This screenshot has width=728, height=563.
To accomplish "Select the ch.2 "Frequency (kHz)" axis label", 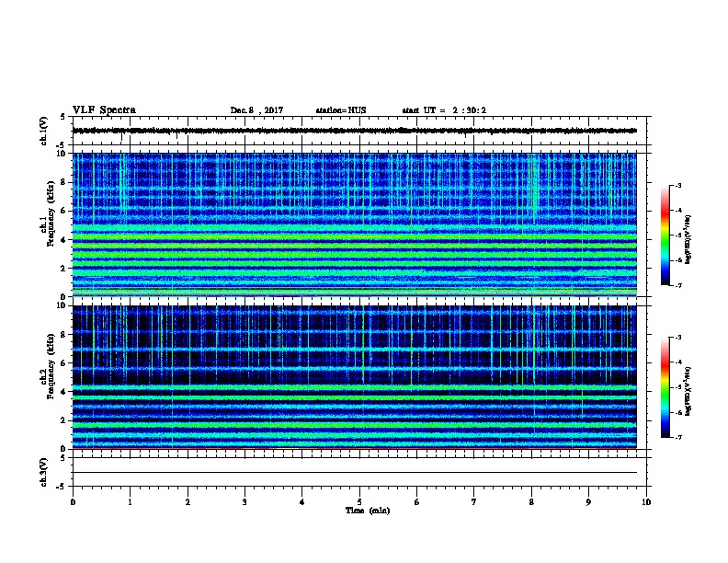I will (51, 366).
